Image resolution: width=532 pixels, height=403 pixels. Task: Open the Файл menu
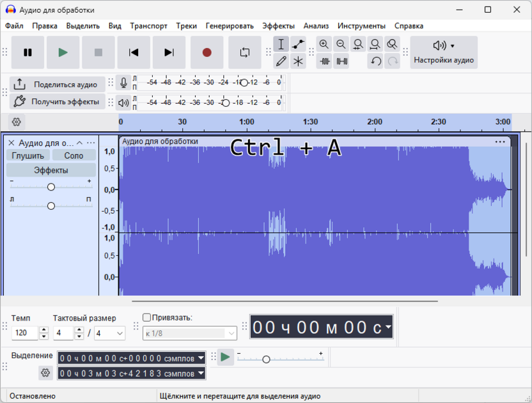coord(14,26)
